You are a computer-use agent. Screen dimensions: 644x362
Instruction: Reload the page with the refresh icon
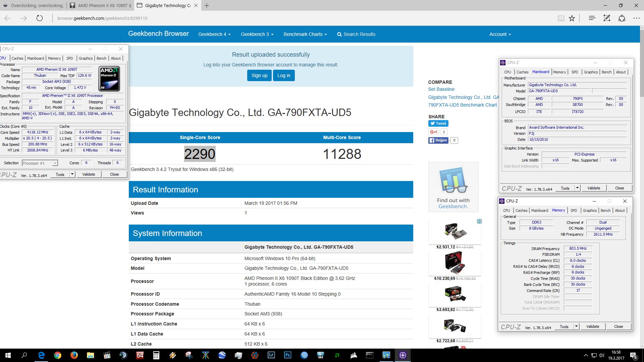[40, 18]
